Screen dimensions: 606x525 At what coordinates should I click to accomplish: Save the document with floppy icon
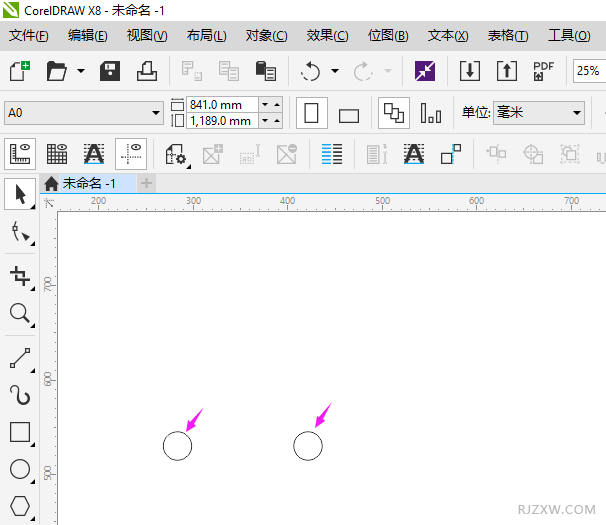pyautogui.click(x=110, y=71)
